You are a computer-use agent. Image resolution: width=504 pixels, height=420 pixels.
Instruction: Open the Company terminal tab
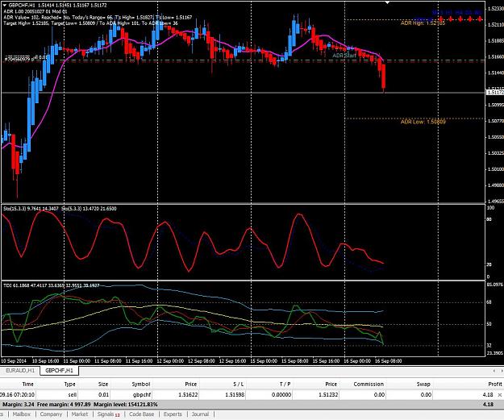(x=51, y=414)
